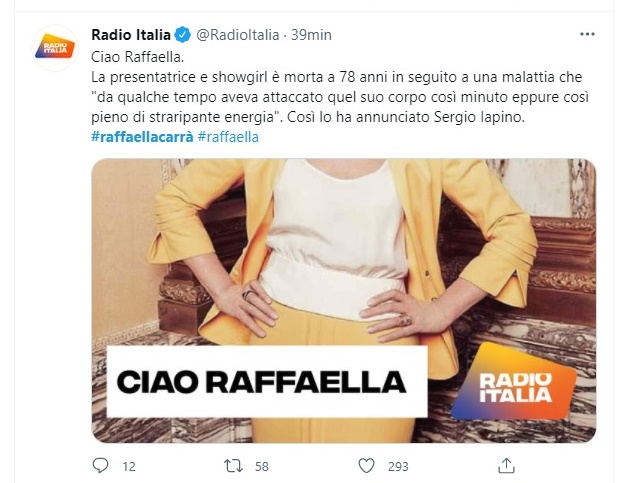The width and height of the screenshot is (626, 483).
Task: Click the Ciao Raffaella. opening line
Action: click(137, 57)
